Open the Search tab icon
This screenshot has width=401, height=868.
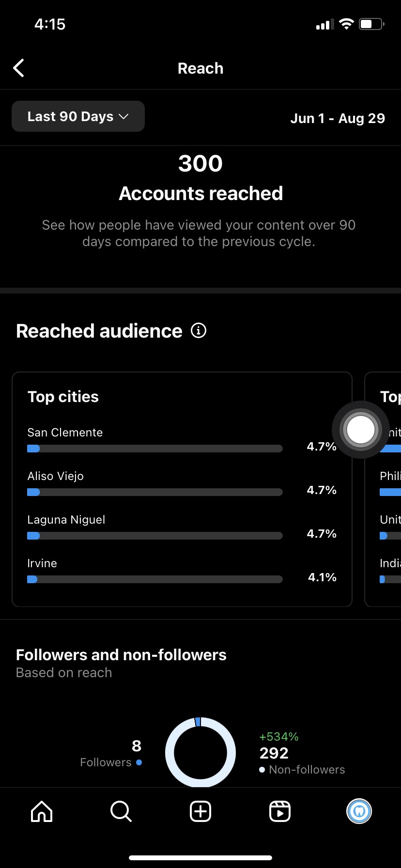click(x=121, y=811)
